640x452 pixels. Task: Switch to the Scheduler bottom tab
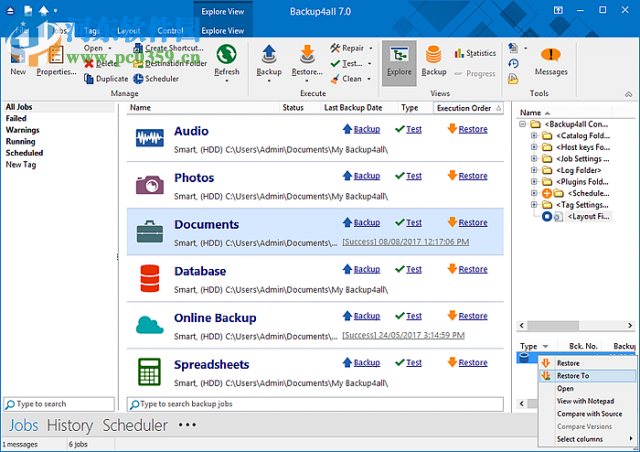135,425
